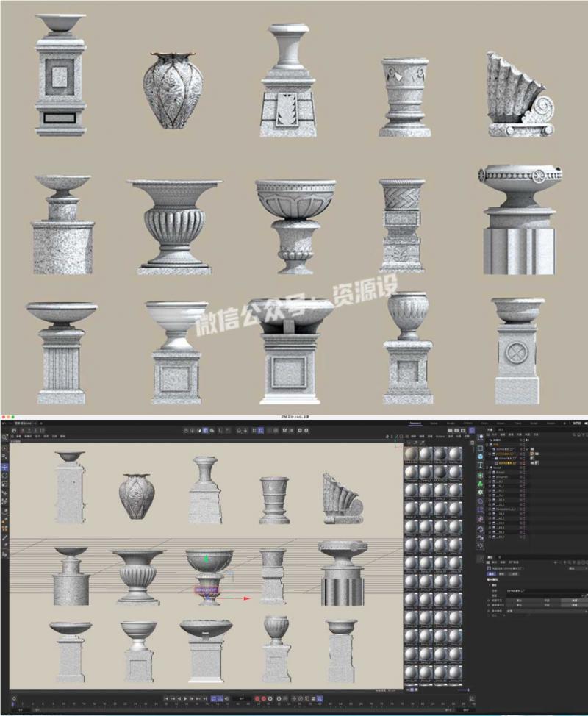Open the material manager 创建 menu
Image resolution: width=588 pixels, height=716 pixels.
click(x=412, y=436)
